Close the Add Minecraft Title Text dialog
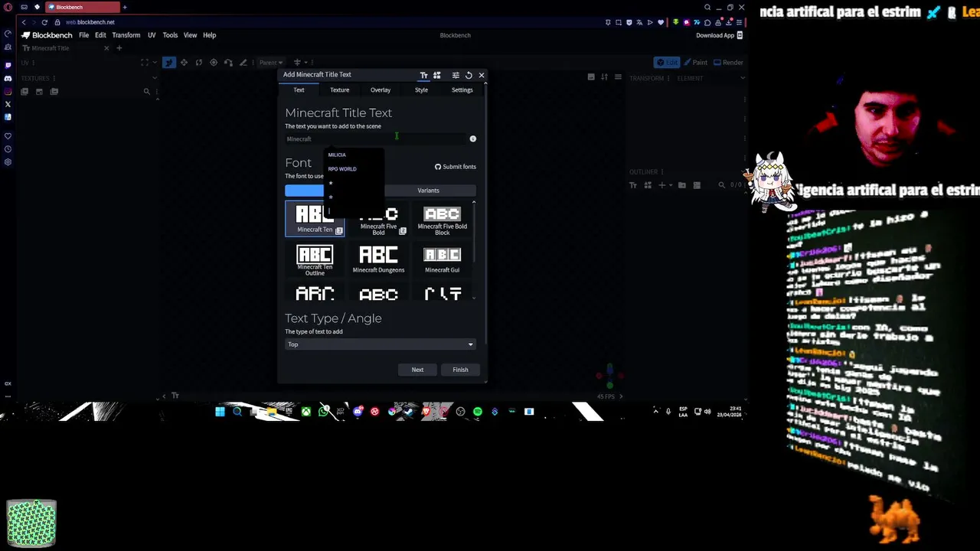This screenshot has width=980, height=551. (481, 75)
